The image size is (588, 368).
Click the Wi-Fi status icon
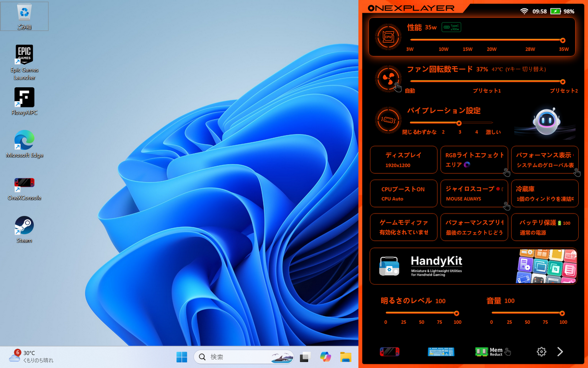point(524,11)
